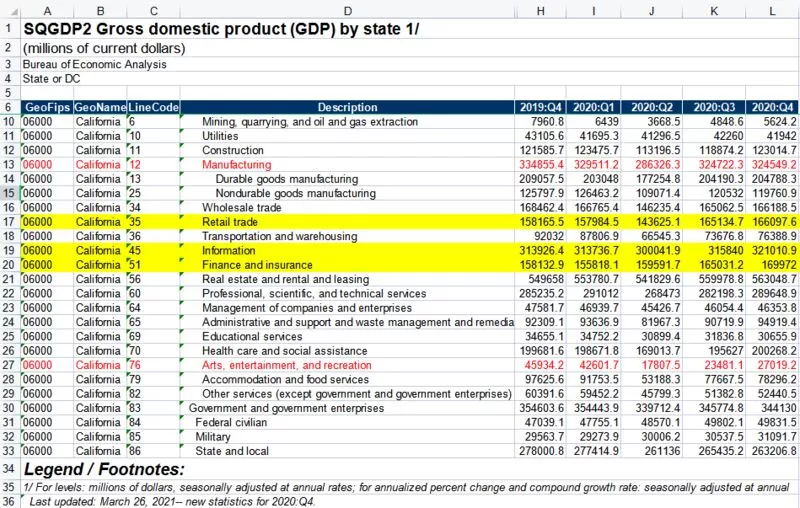Click the 2020:Q2 header cell
This screenshot has height=508, width=800.
[x=652, y=107]
